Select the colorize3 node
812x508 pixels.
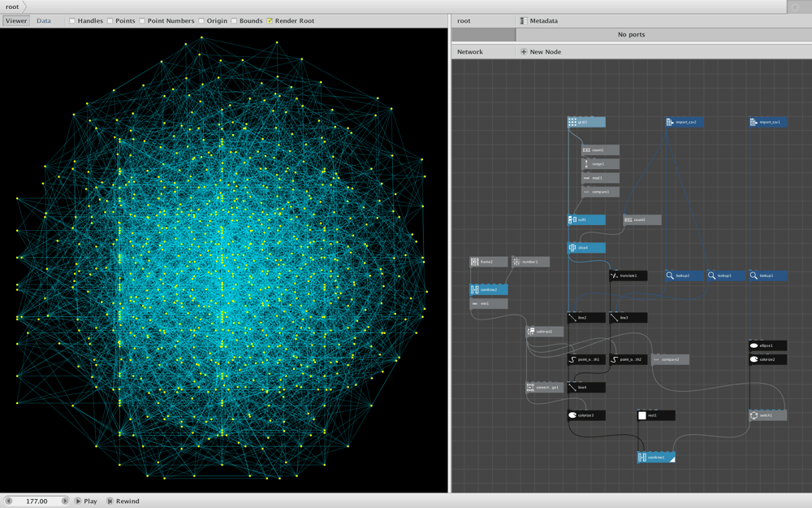tap(586, 415)
